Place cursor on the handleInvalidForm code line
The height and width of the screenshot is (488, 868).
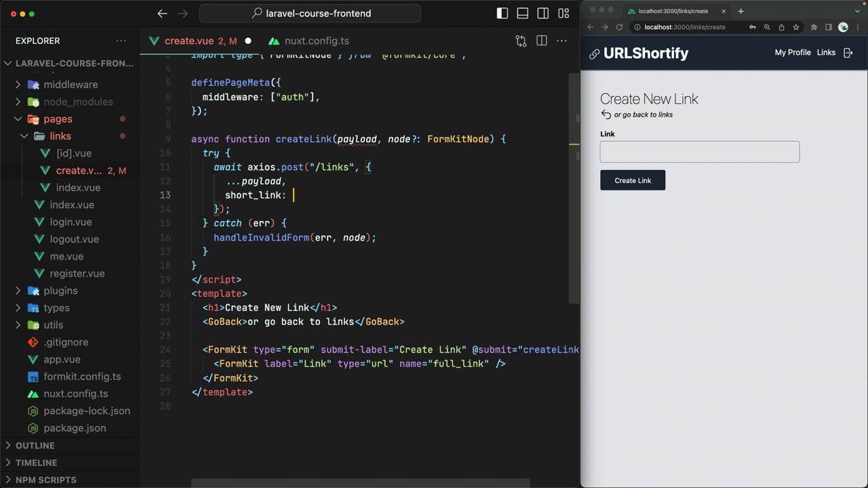[294, 237]
